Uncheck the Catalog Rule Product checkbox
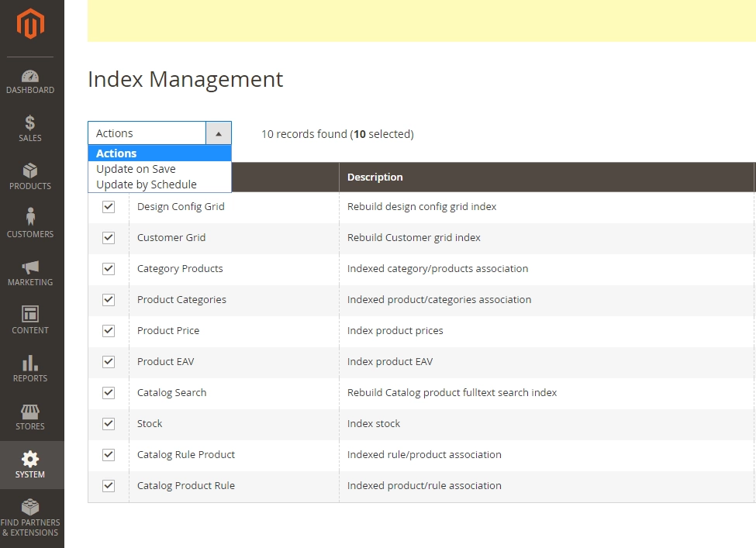Viewport: 756px width, 548px height. click(109, 454)
